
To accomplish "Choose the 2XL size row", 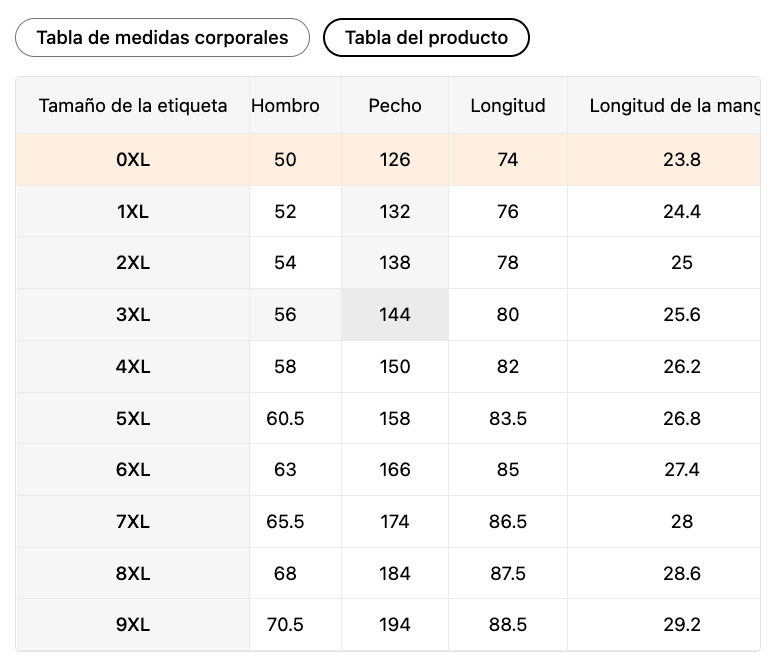I will point(388,263).
